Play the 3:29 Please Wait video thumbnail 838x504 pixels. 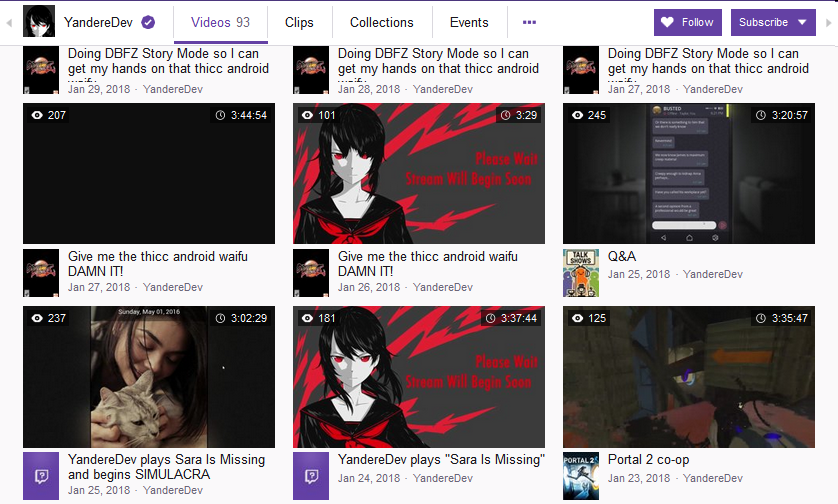click(419, 174)
